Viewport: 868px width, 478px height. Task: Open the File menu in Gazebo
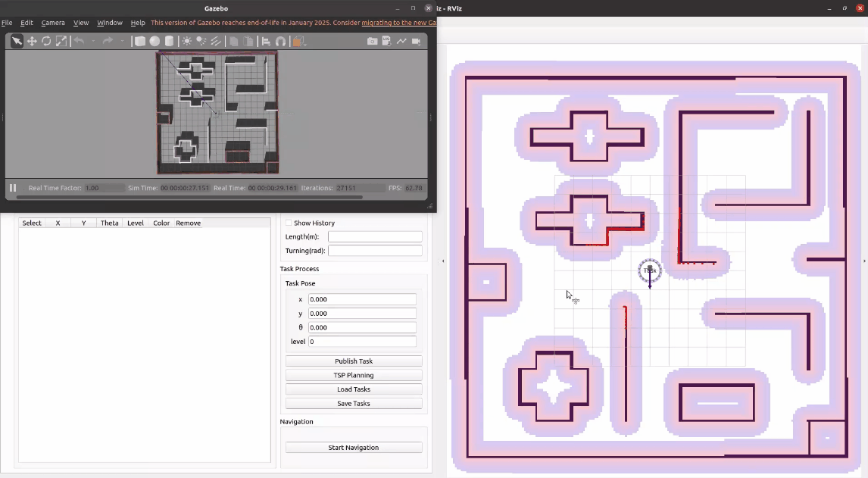point(7,23)
